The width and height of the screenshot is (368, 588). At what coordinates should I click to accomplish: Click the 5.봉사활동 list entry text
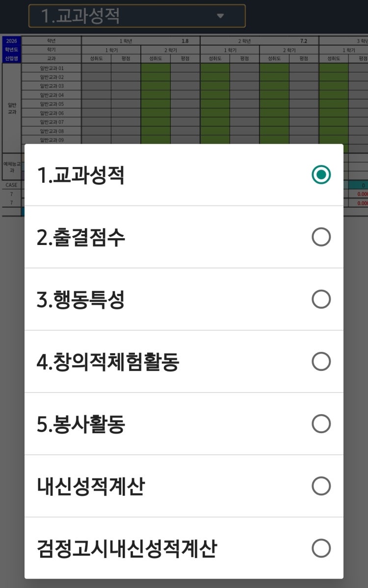81,424
